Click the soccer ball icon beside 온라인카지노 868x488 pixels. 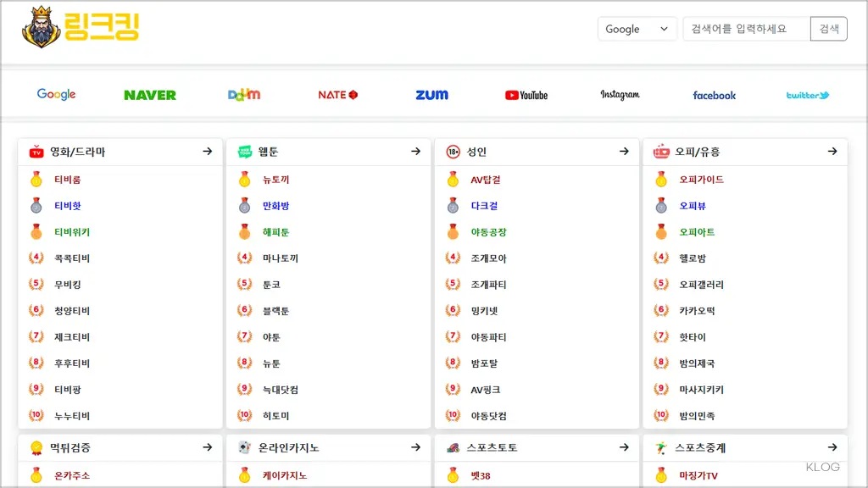click(x=245, y=447)
